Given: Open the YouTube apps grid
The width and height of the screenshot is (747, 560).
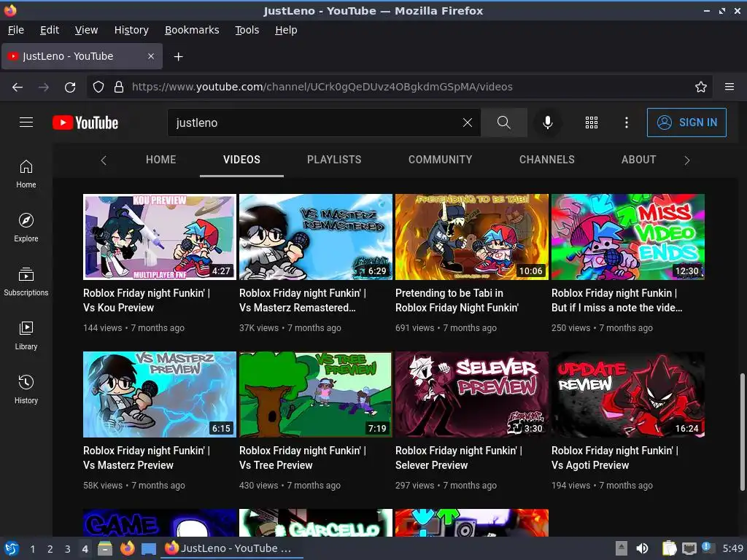Looking at the screenshot, I should click(x=591, y=122).
